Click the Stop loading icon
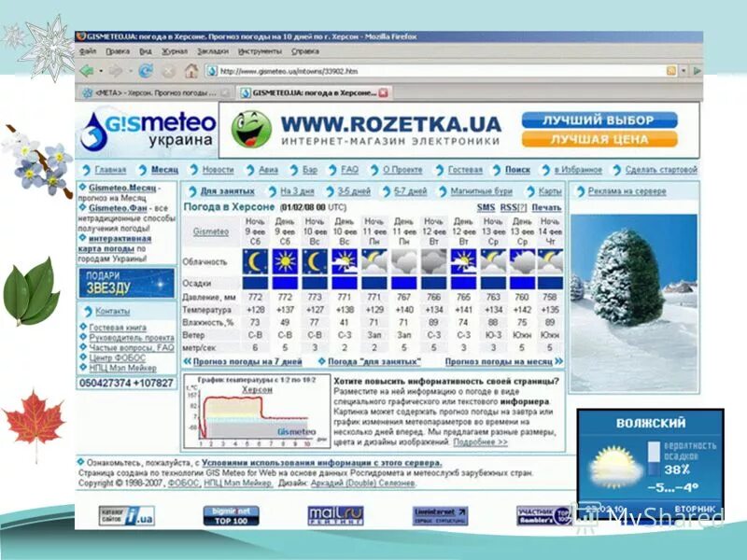Screen dimensions: 747x560 pyautogui.click(x=168, y=72)
